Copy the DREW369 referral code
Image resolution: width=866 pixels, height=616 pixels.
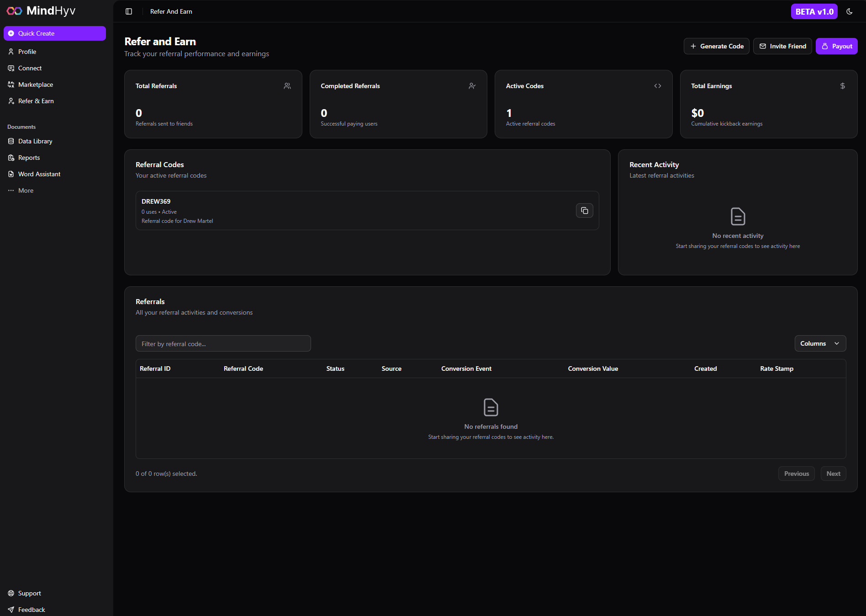pos(585,211)
